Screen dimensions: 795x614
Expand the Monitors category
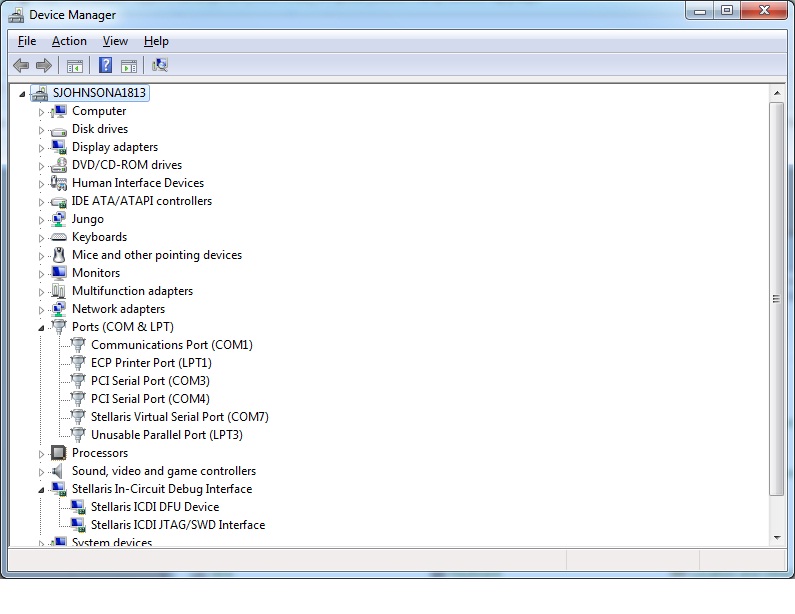pos(42,274)
